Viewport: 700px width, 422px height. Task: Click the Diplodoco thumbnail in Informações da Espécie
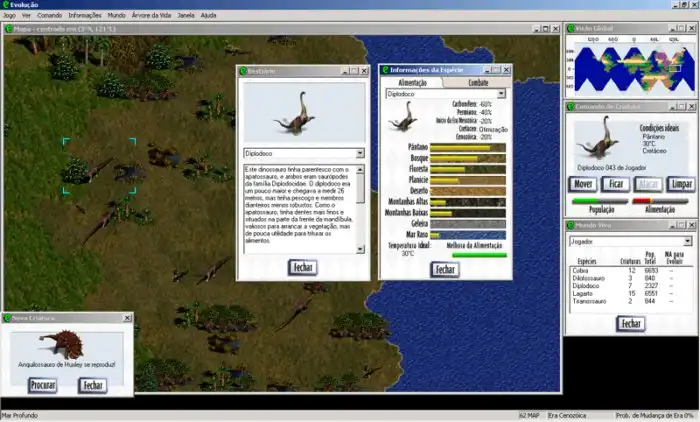pos(403,117)
